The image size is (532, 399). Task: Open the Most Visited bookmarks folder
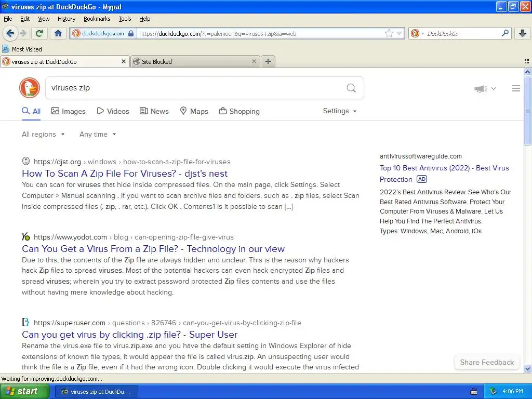(22, 49)
